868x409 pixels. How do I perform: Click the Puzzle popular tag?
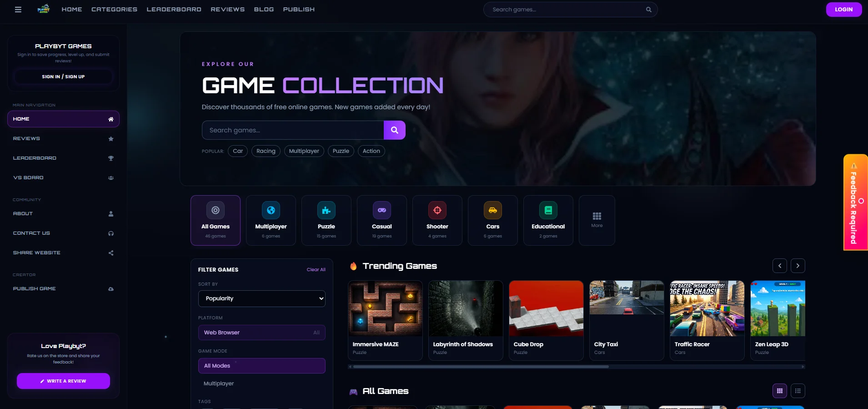click(341, 151)
